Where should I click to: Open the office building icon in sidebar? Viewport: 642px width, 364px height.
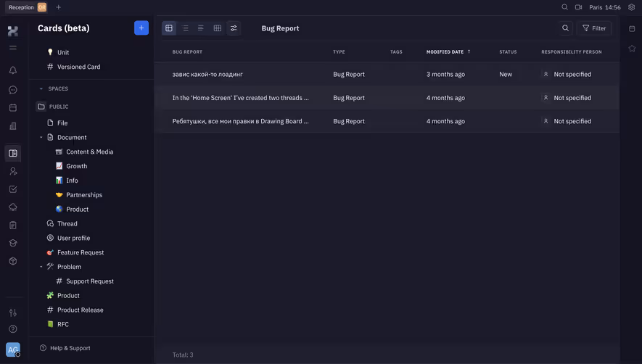point(13,126)
